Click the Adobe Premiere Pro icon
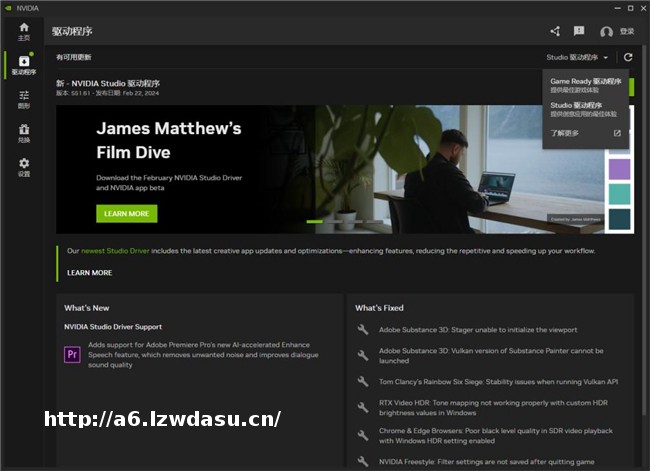The height and width of the screenshot is (471, 650). (72, 354)
